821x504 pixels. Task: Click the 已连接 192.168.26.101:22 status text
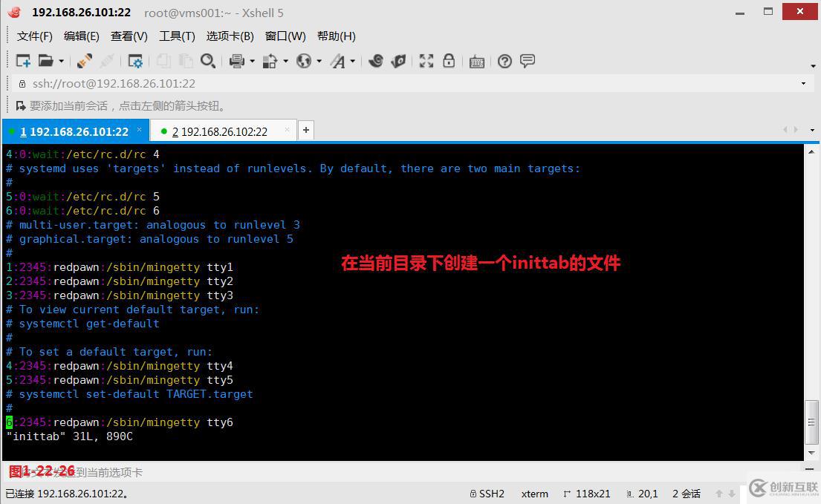click(67, 494)
